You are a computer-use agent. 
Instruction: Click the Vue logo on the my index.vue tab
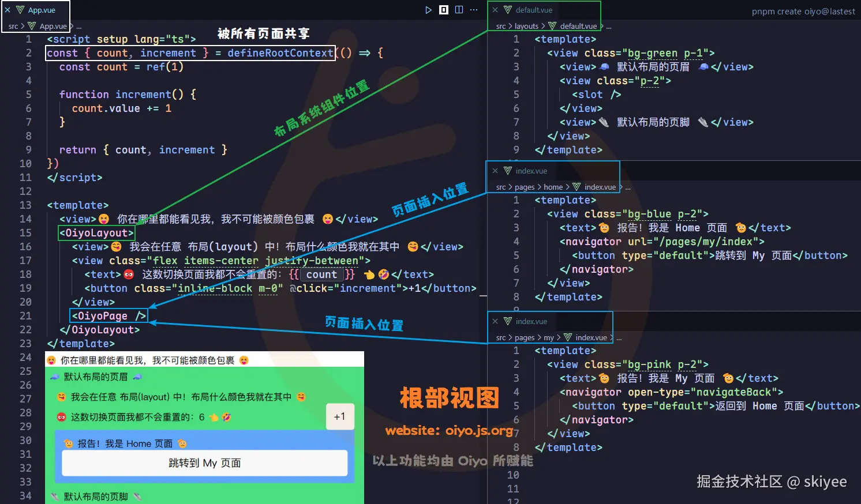(508, 321)
